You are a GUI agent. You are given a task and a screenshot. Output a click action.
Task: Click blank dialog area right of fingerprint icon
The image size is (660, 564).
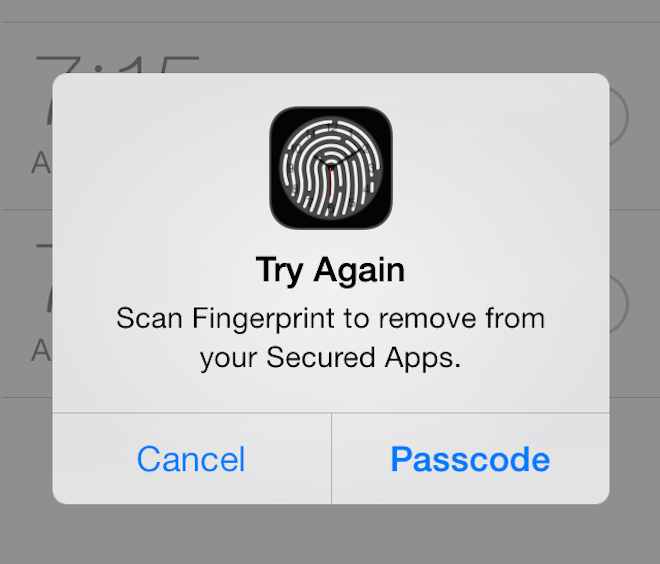[x=501, y=168]
